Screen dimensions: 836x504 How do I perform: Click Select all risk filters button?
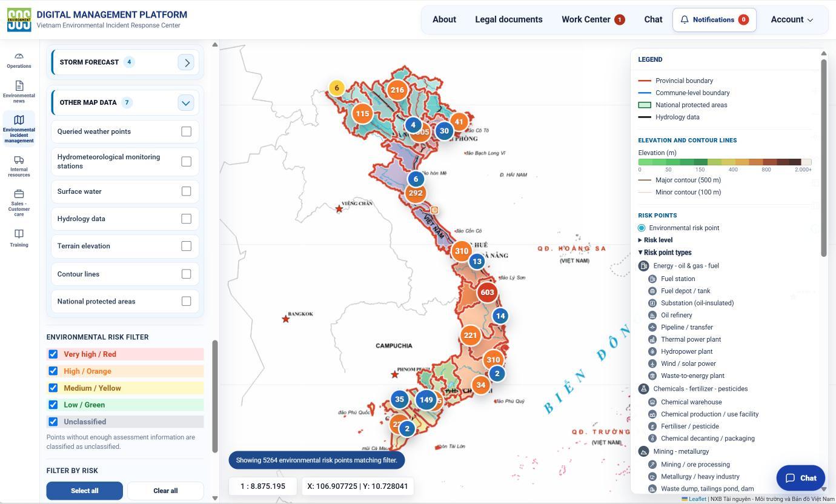85,491
